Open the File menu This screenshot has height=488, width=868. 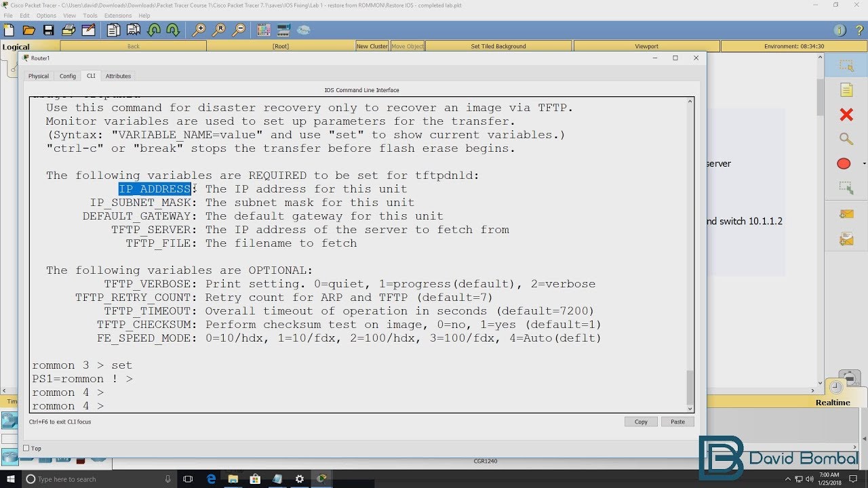[x=8, y=16]
